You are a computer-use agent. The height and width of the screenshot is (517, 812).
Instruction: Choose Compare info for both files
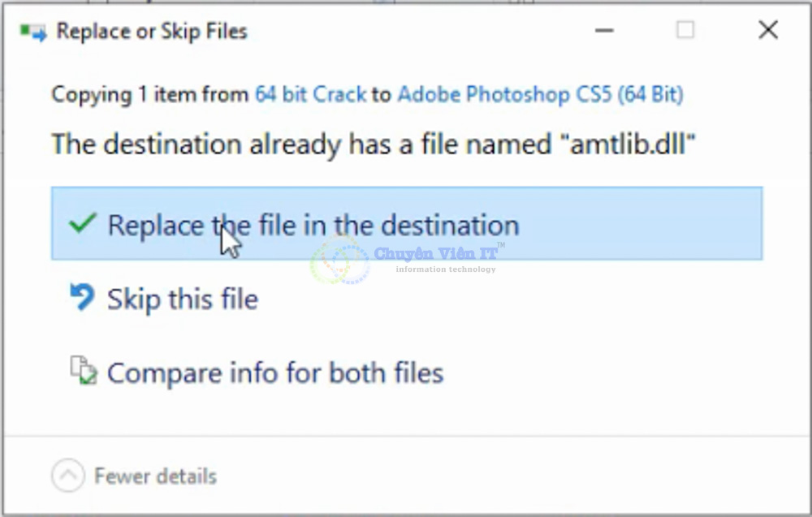(x=276, y=373)
